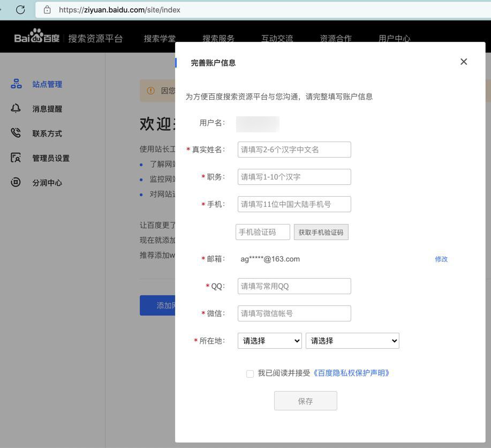Open 资源合作 in top navigation
The image size is (491, 448).
336,38
